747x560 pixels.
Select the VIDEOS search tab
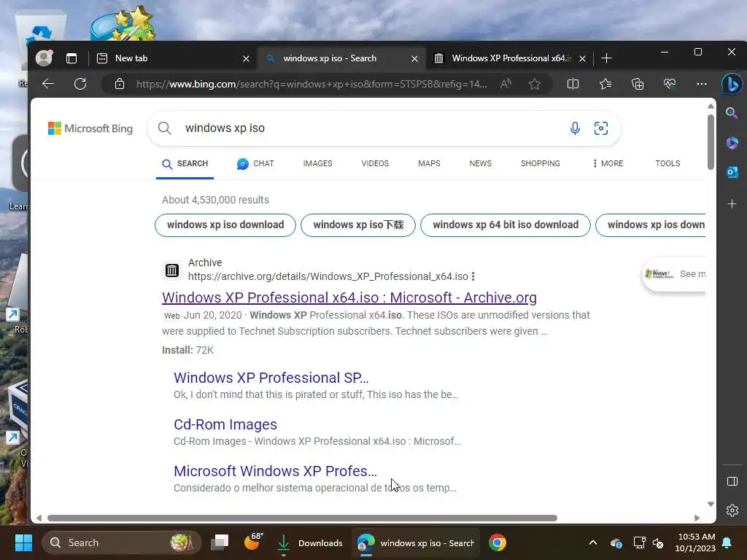click(x=375, y=163)
